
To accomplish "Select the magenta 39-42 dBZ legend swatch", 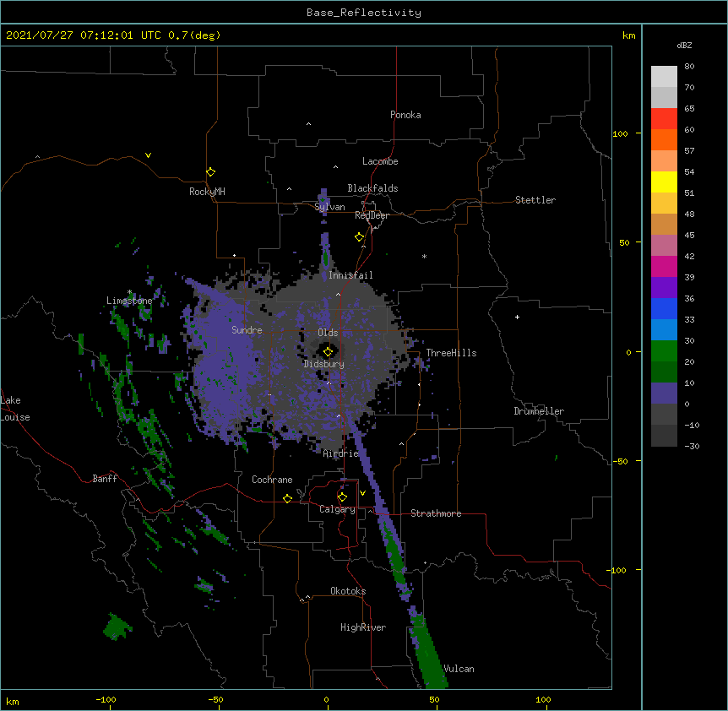I will [x=664, y=266].
